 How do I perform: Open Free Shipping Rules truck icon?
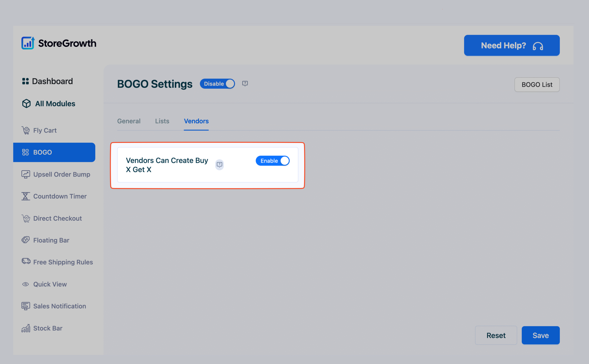point(26,262)
